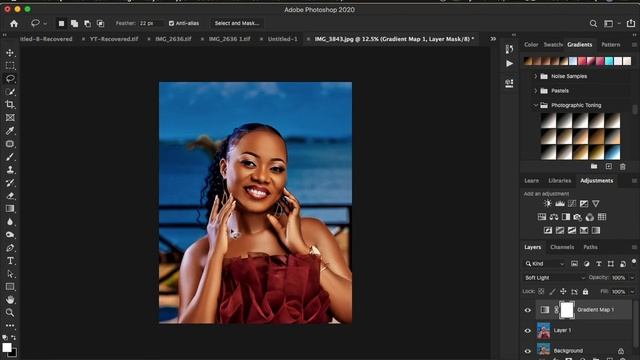The height and width of the screenshot is (360, 640).
Task: Toggle lock position
Action: coord(563,291)
